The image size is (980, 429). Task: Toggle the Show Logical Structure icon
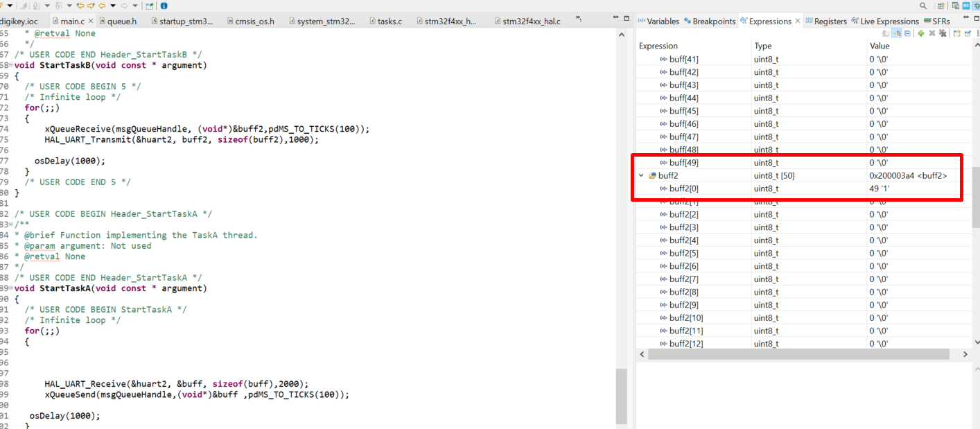pyautogui.click(x=897, y=33)
